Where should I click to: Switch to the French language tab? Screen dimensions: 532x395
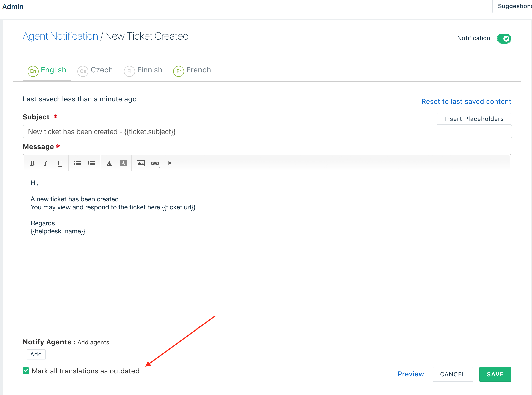click(x=192, y=70)
